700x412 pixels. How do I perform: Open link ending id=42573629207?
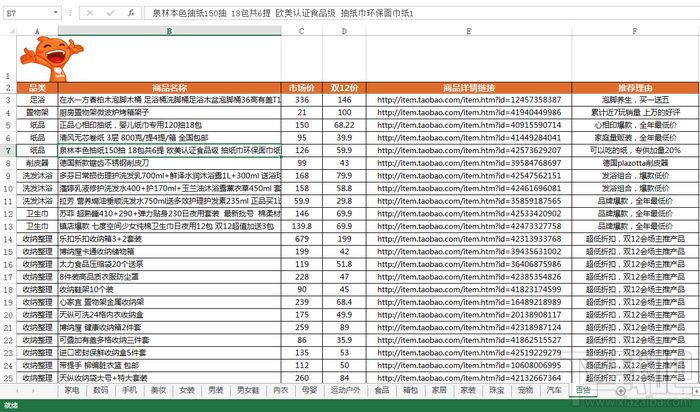point(469,150)
